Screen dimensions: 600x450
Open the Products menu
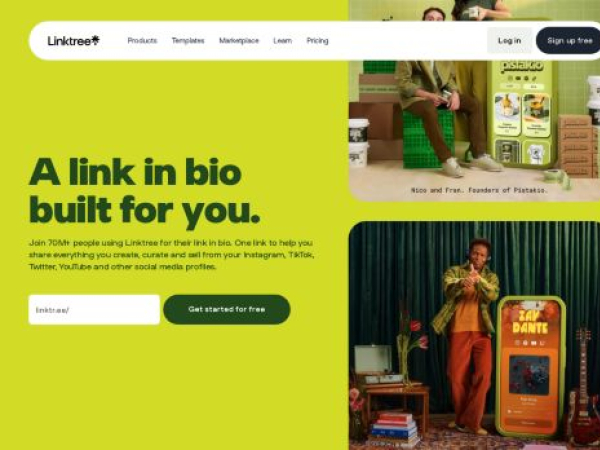142,41
